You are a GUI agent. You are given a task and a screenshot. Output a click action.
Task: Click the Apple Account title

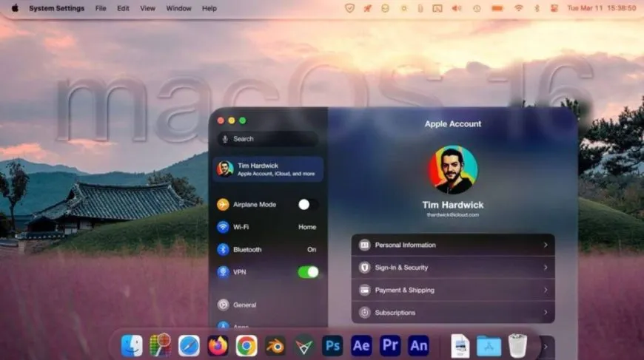453,124
